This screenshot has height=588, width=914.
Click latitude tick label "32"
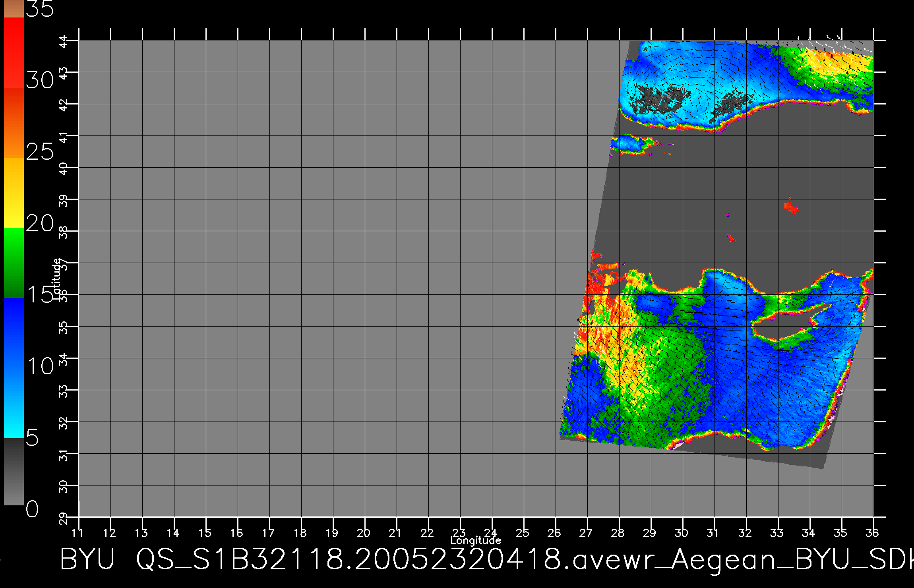64,422
